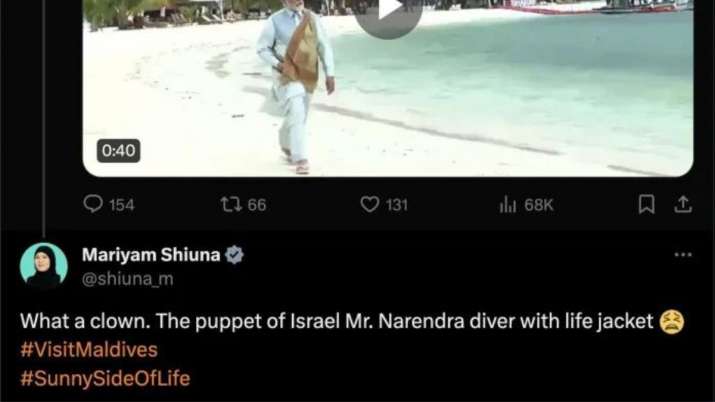Open the #VisitMaldives hashtag

coord(89,350)
